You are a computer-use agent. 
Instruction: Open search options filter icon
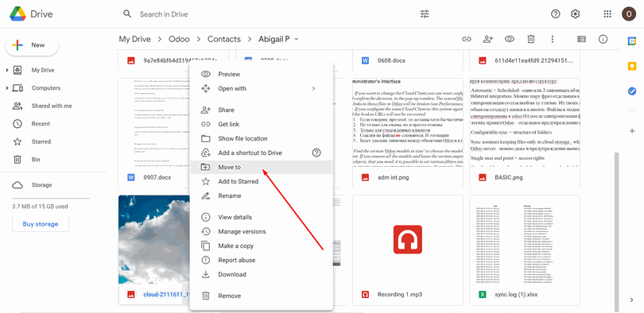pos(425,14)
